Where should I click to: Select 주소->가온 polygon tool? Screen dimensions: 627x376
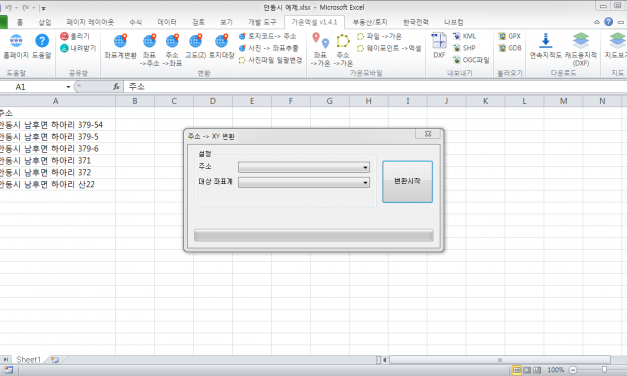tap(343, 50)
